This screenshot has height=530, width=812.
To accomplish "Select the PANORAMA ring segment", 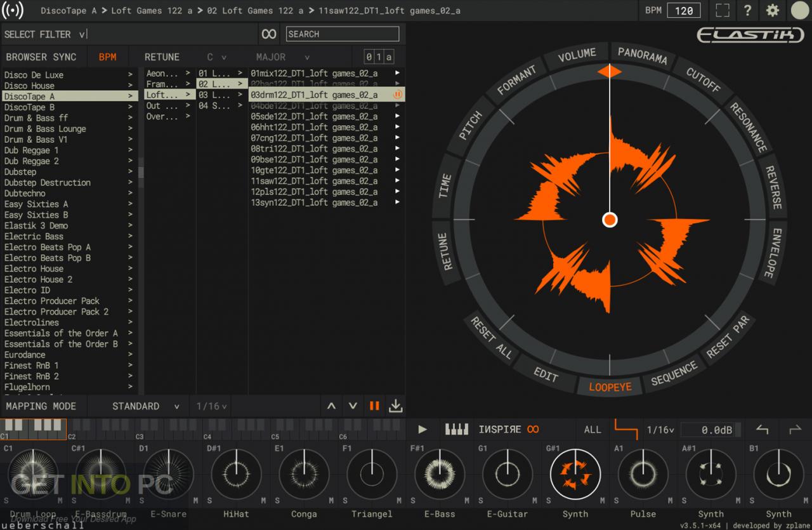I will click(642, 56).
